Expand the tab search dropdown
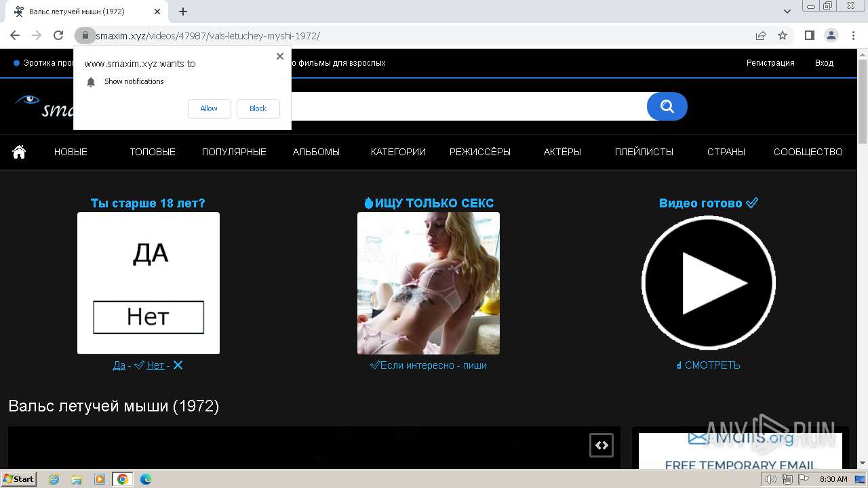This screenshot has height=488, width=868. (x=787, y=12)
